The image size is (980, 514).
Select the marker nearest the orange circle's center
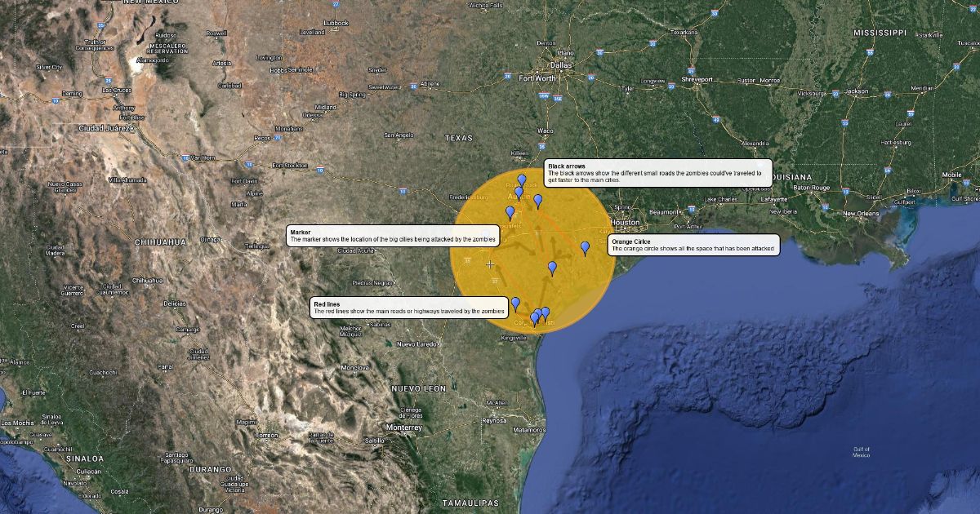coord(552,268)
